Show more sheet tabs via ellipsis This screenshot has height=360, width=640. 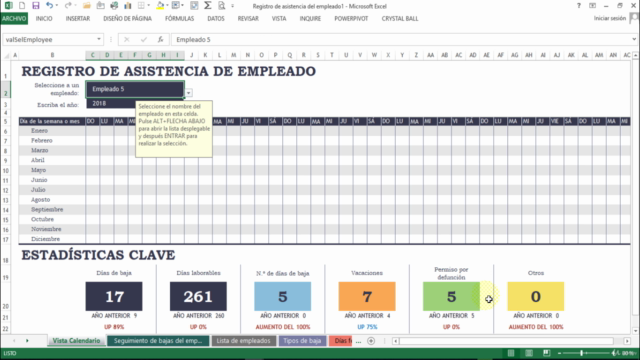coord(358,341)
